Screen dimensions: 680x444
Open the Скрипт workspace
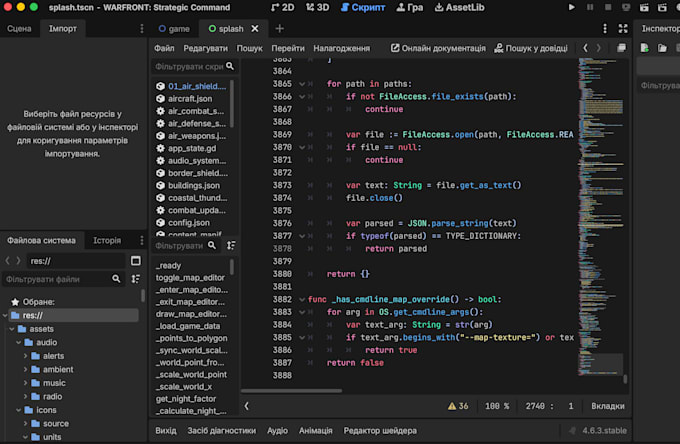coord(363,7)
